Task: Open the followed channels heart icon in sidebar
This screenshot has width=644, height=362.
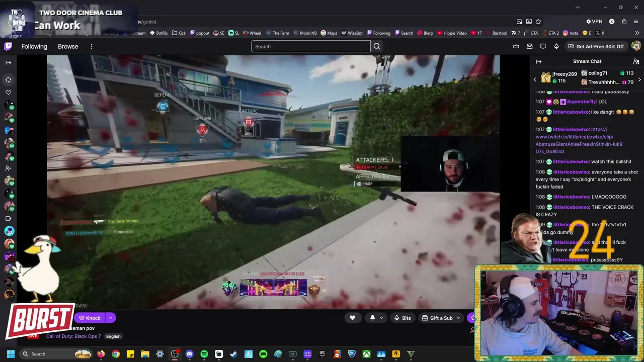Action: click(9, 93)
